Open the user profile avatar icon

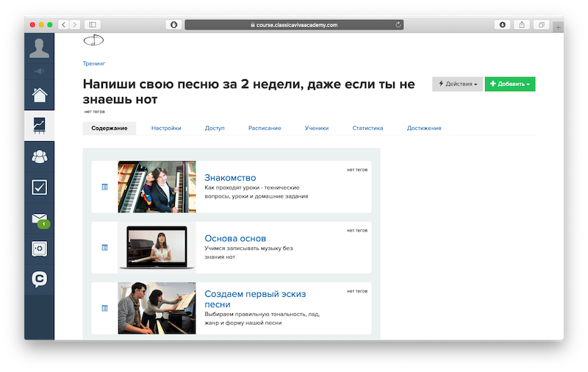(40, 48)
